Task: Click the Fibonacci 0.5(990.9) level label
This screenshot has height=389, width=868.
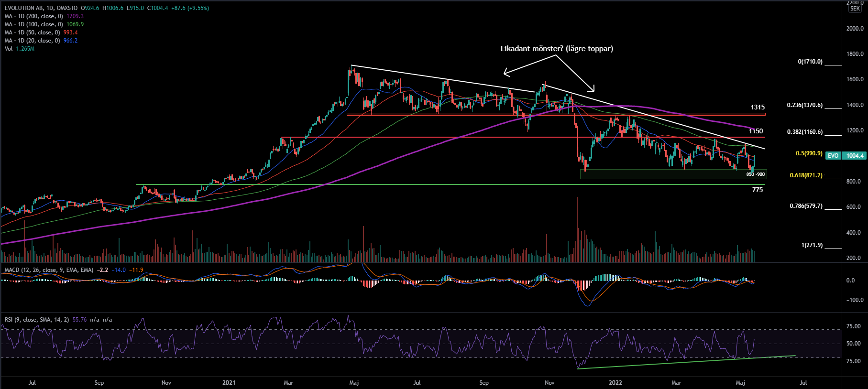Action: coord(809,153)
